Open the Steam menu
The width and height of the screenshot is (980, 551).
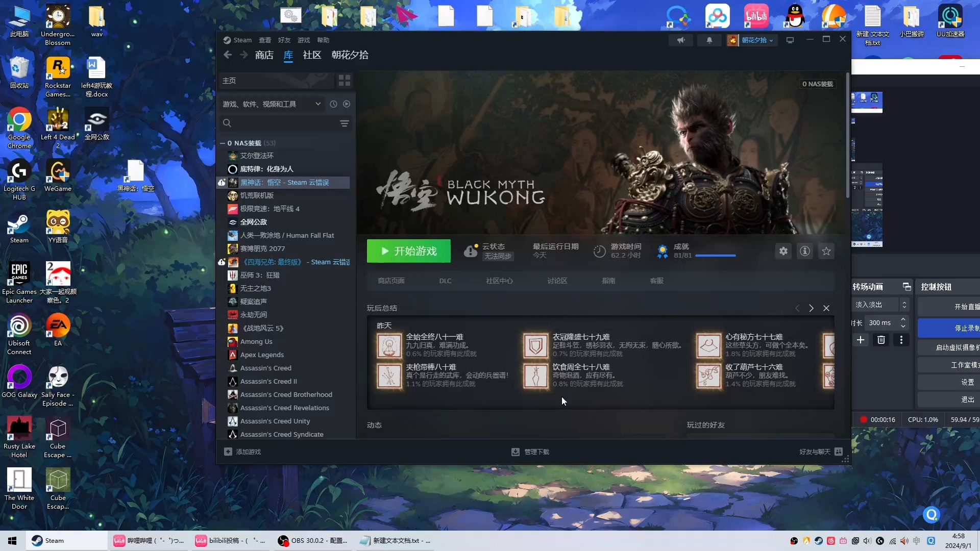[238, 40]
